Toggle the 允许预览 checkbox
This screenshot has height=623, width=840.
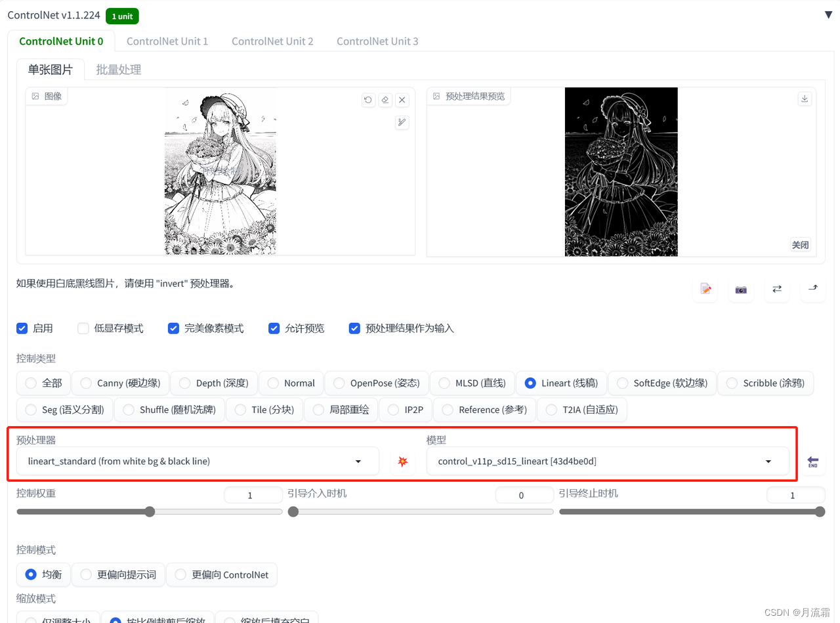[274, 328]
